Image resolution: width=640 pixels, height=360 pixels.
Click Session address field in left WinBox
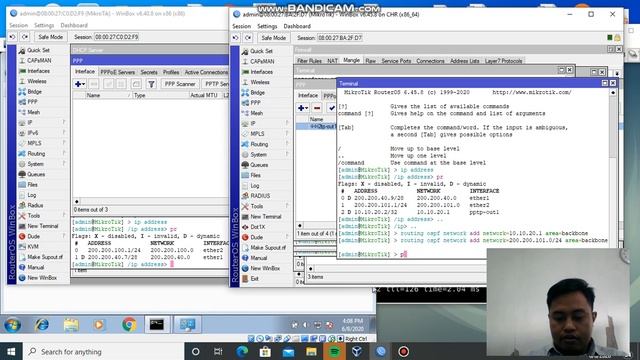[x=117, y=37]
